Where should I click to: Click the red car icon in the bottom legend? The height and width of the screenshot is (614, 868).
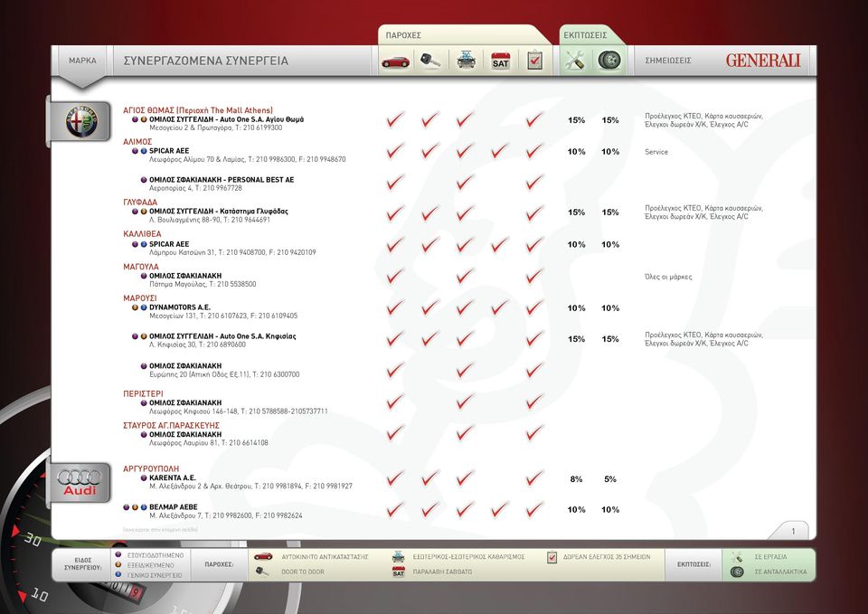pyautogui.click(x=263, y=556)
